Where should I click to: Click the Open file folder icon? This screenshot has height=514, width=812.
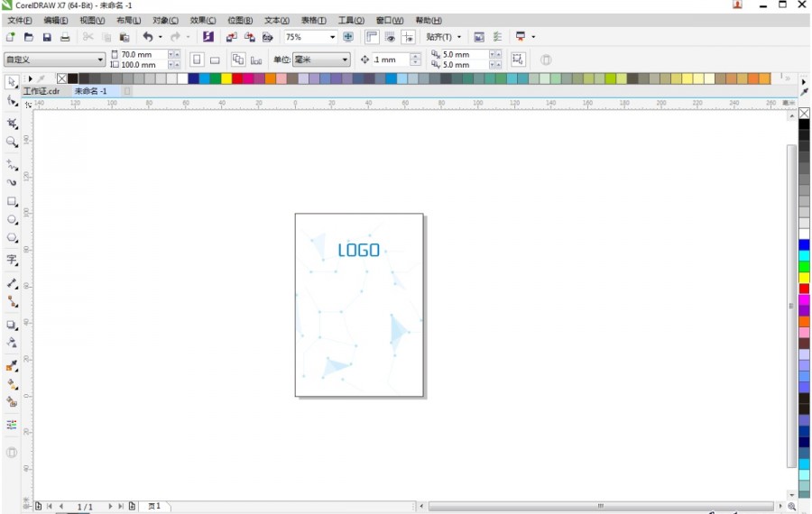click(x=29, y=37)
